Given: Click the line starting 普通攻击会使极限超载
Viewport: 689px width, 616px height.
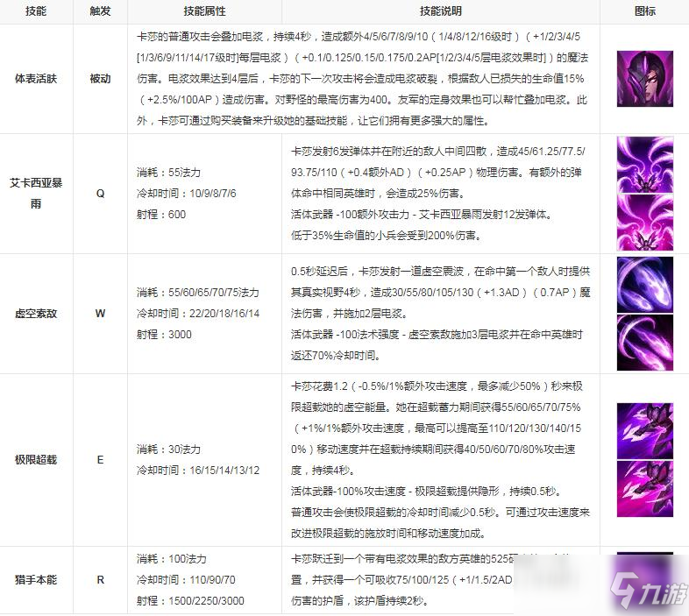Looking at the screenshot, I should coord(440,513).
